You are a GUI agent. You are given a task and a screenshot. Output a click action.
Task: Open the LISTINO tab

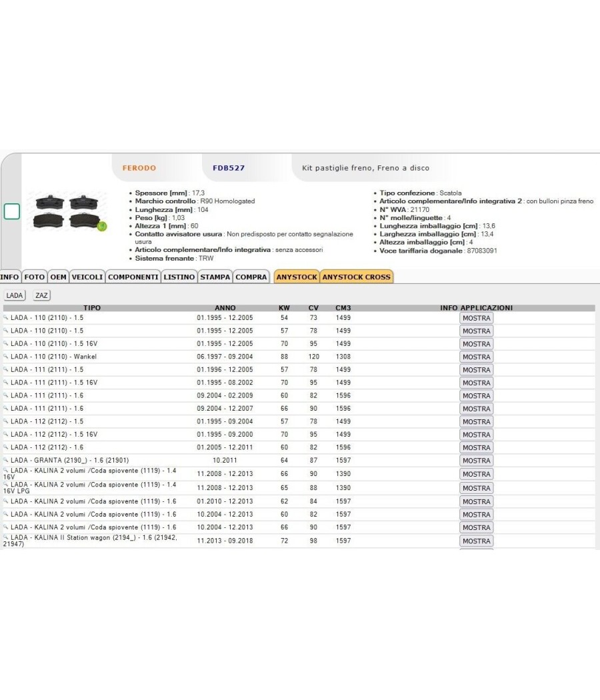point(179,277)
